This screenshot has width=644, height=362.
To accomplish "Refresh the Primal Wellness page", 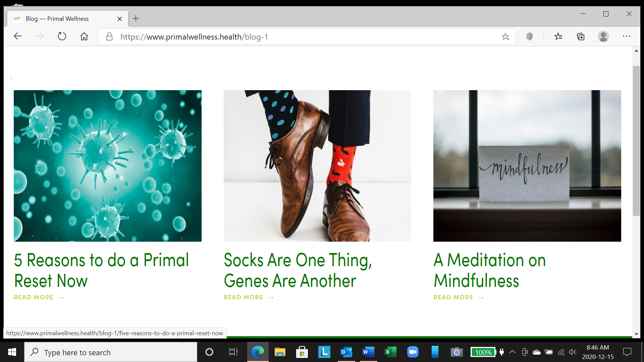I will (62, 36).
